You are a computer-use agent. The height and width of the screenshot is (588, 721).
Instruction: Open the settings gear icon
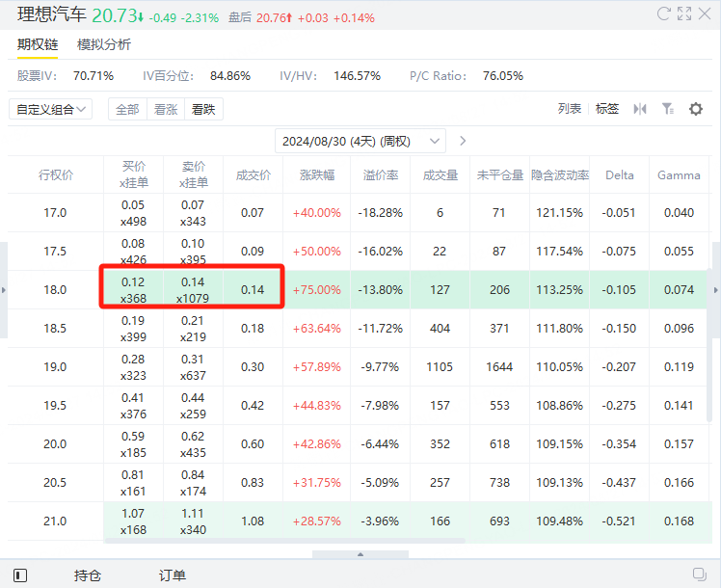(x=696, y=109)
